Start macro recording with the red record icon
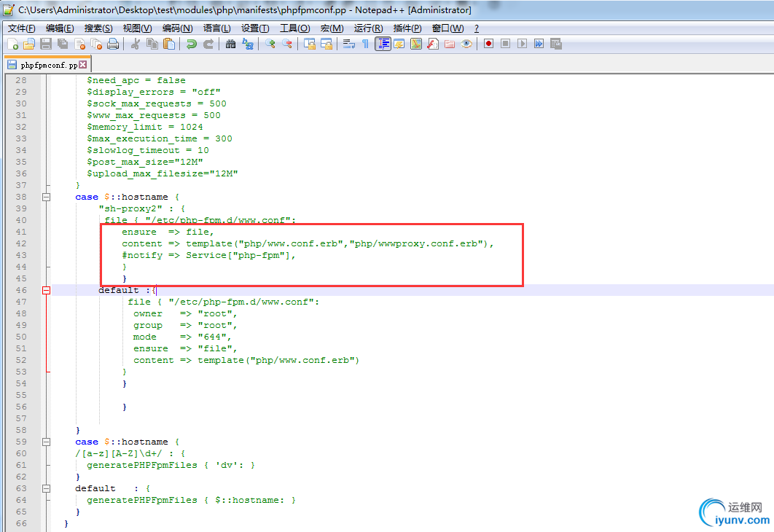The width and height of the screenshot is (774, 532). pos(488,44)
